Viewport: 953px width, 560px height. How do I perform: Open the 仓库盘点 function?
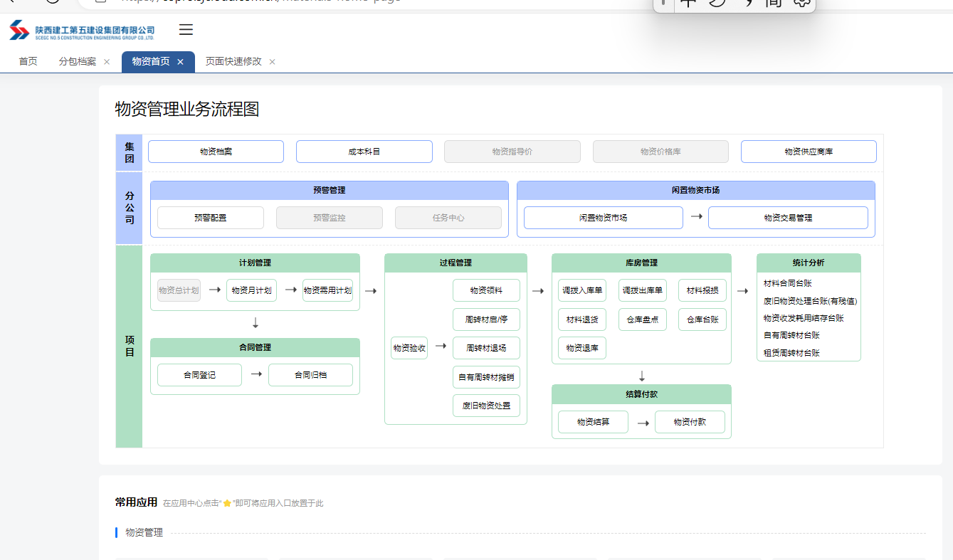point(642,319)
